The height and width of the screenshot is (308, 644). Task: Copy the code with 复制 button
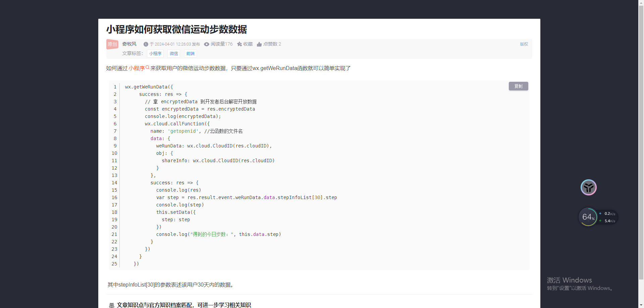pos(518,86)
